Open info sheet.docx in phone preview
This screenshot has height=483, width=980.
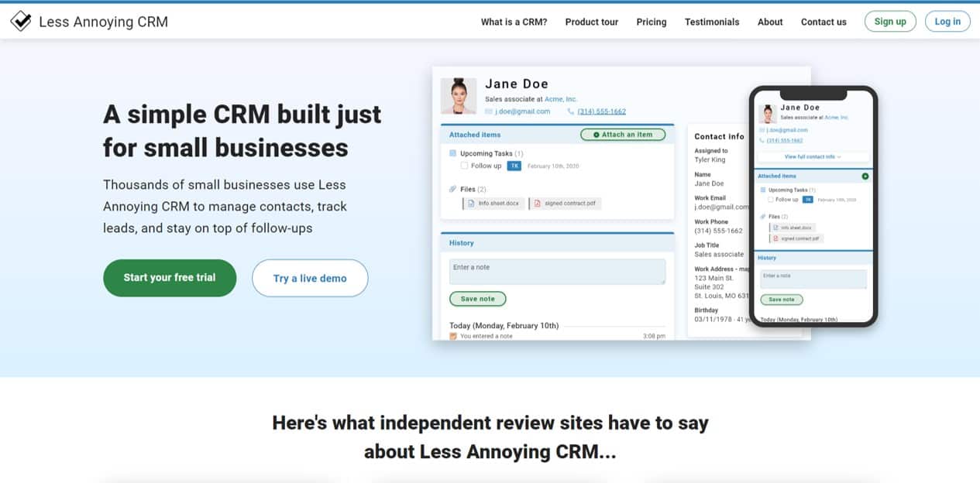click(793, 228)
